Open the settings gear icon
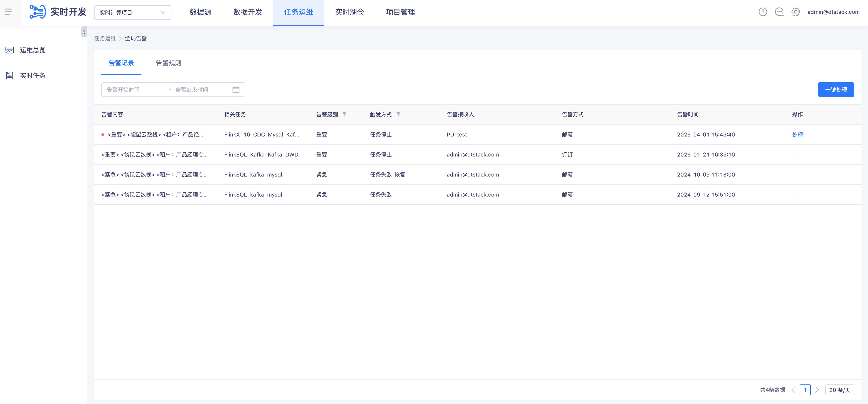Screen dimensions: 868x404 (x=795, y=12)
